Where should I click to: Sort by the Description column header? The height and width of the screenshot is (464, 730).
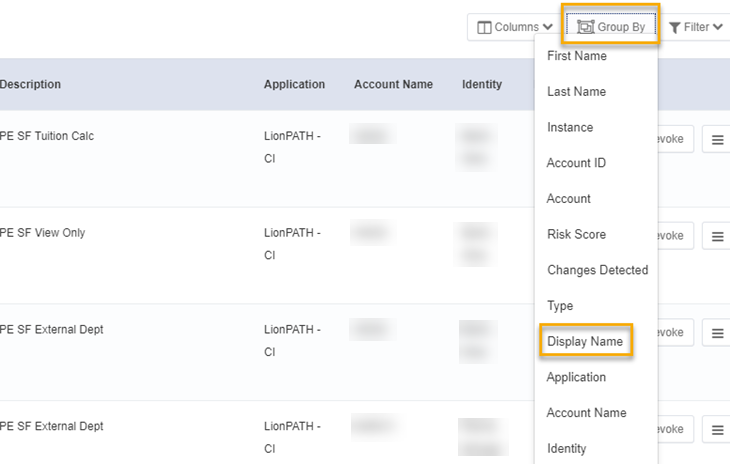coord(30,84)
